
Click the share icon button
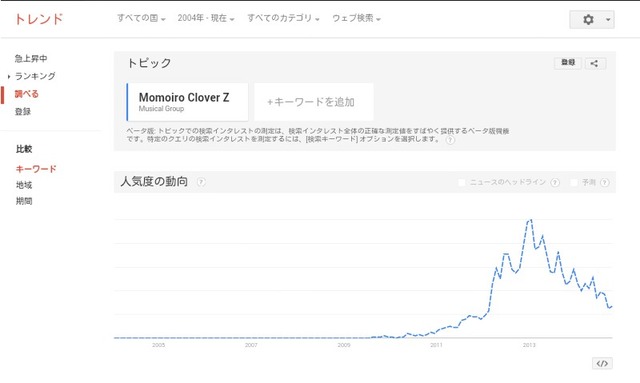point(595,63)
